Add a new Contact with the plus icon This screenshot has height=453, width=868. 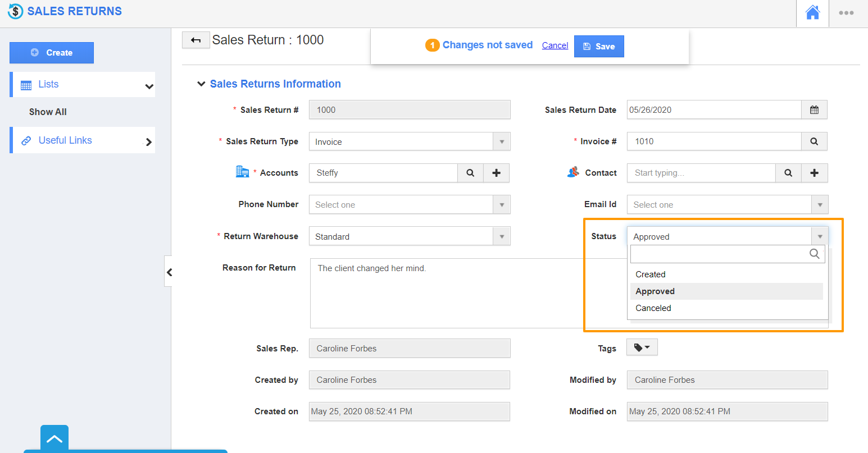tap(814, 173)
